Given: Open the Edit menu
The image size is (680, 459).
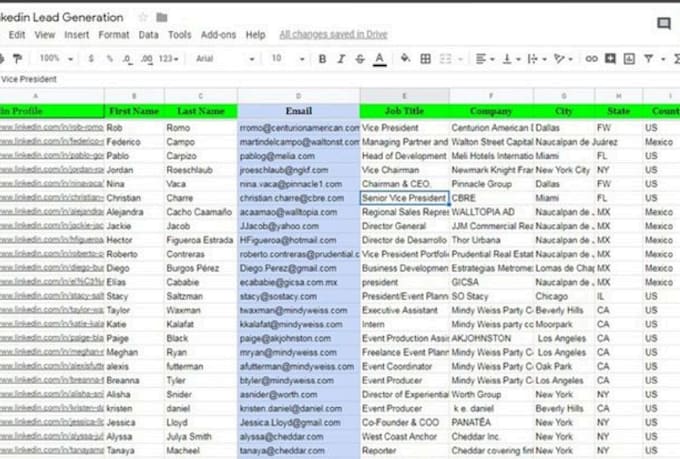Looking at the screenshot, I should coord(17,35).
